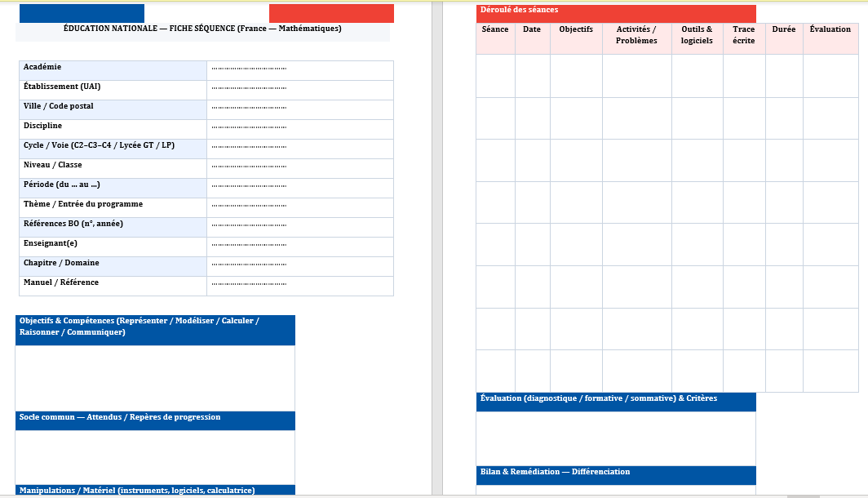Select the Ville / Code postal value field
868x498 pixels.
299,109
